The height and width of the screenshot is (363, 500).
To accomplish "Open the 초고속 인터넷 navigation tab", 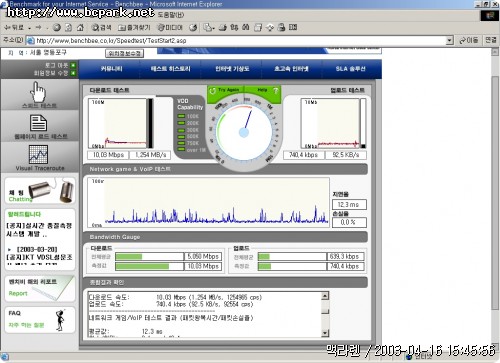I will [x=291, y=69].
